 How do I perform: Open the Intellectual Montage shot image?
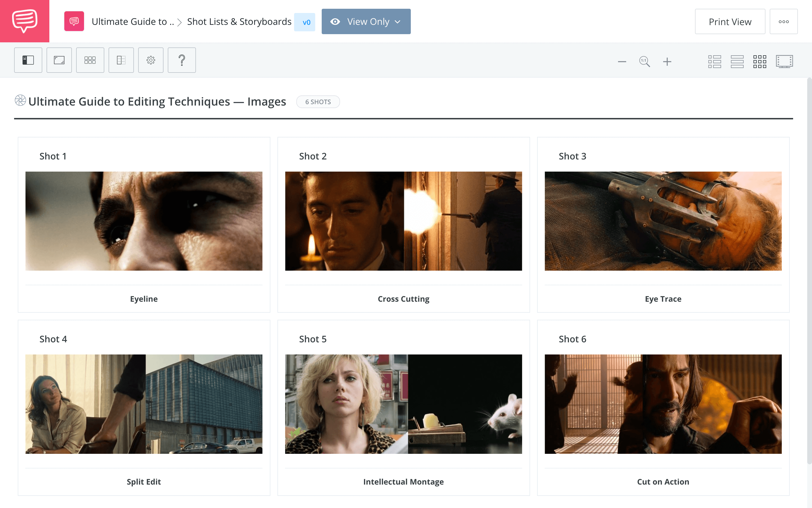tap(404, 404)
